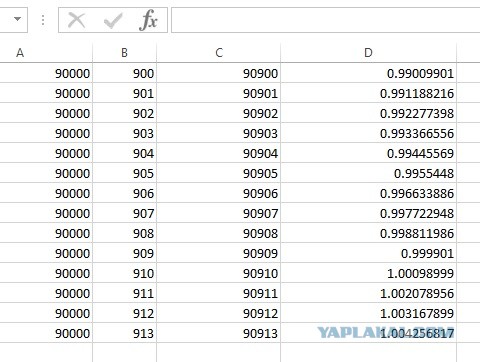
Task: Click the Enter checkmark formula bar icon
Action: point(113,20)
